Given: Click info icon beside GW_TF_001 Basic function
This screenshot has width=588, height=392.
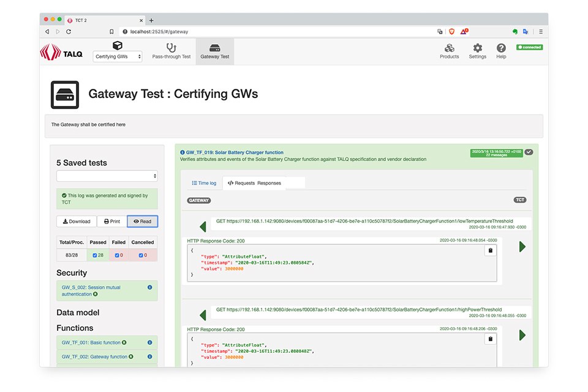Looking at the screenshot, I should click(x=149, y=342).
